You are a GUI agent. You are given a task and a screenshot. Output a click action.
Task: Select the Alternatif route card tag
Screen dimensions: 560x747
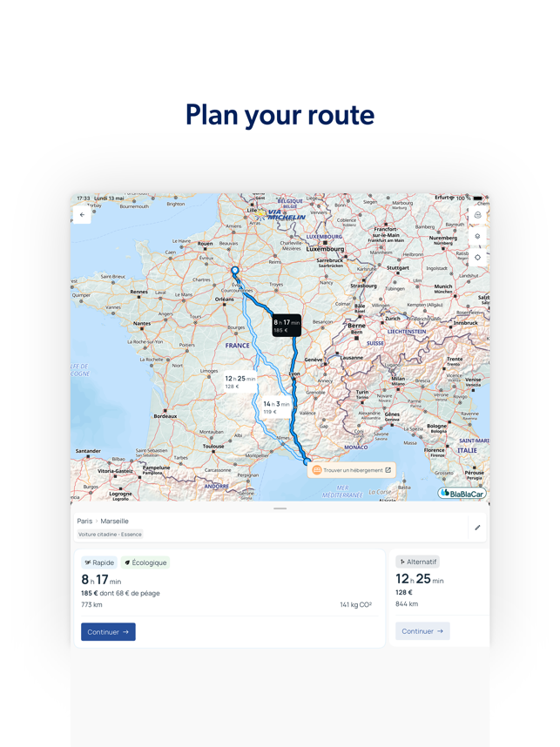[417, 562]
